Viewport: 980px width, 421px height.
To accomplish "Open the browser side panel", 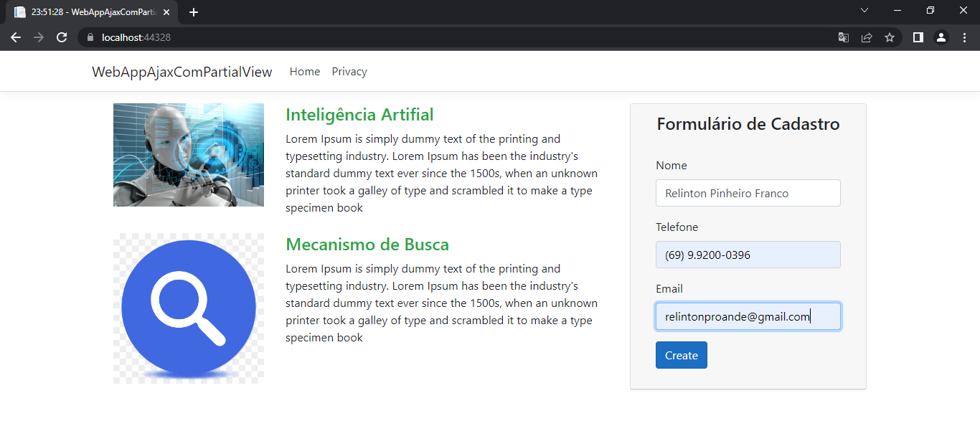I will point(918,37).
